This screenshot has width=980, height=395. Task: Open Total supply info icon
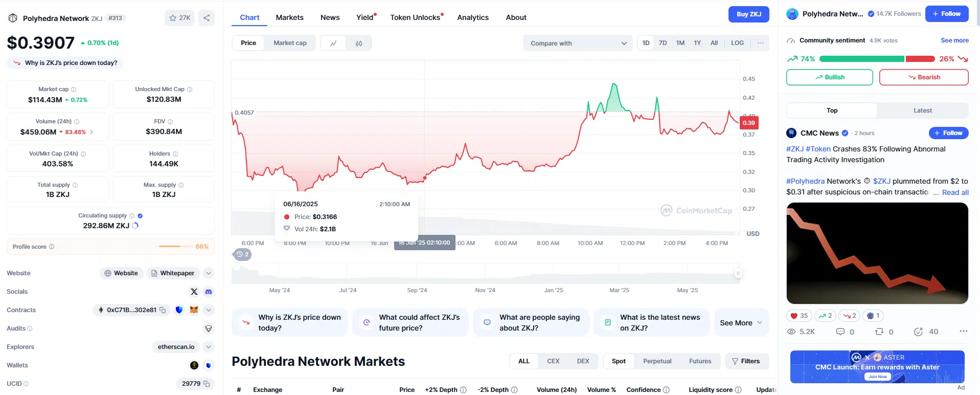(x=75, y=185)
